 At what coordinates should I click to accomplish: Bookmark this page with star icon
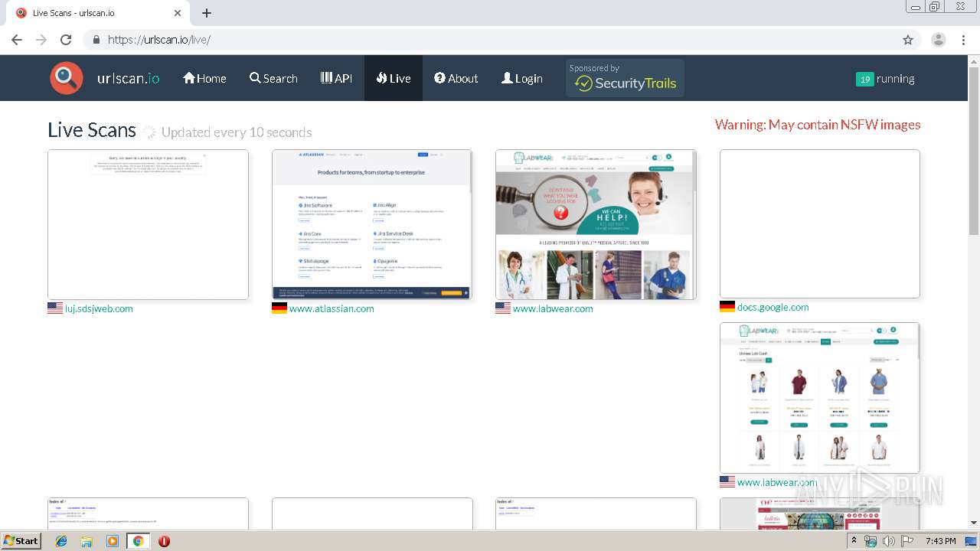908,40
